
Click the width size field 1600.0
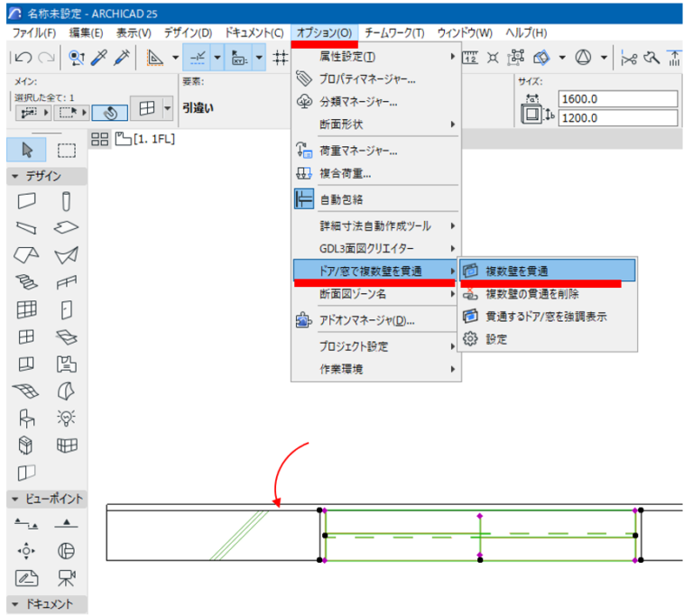[618, 99]
